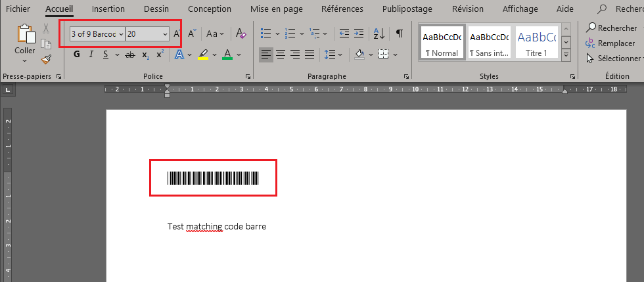Image resolution: width=644 pixels, height=282 pixels.
Task: Increase paragraph indent
Action: (x=358, y=34)
